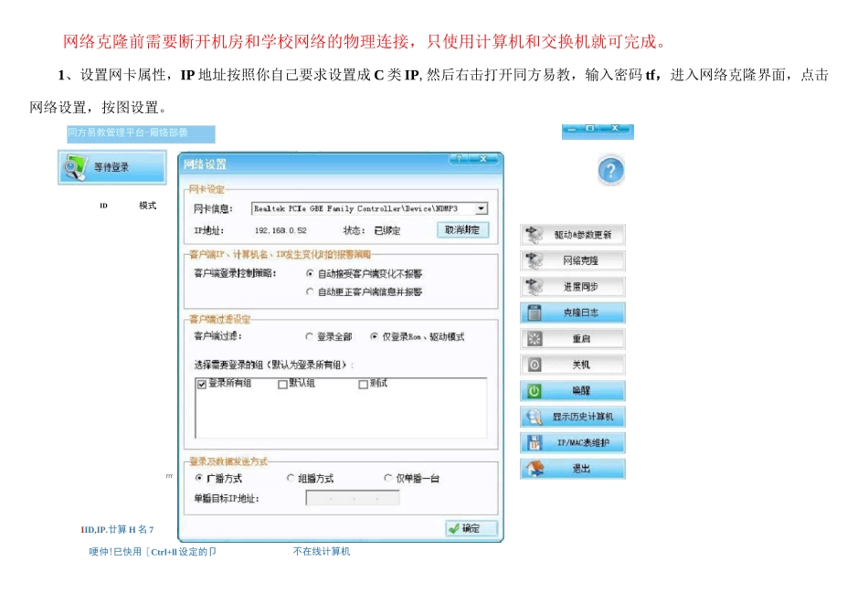This screenshot has width=868, height=614.
Task: Click the 驱动&参数更新 button icon
Action: point(535,235)
